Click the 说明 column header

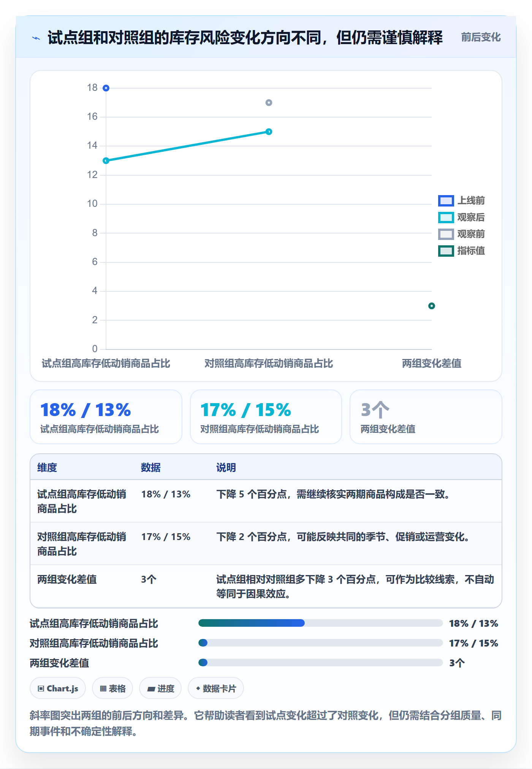coord(226,467)
